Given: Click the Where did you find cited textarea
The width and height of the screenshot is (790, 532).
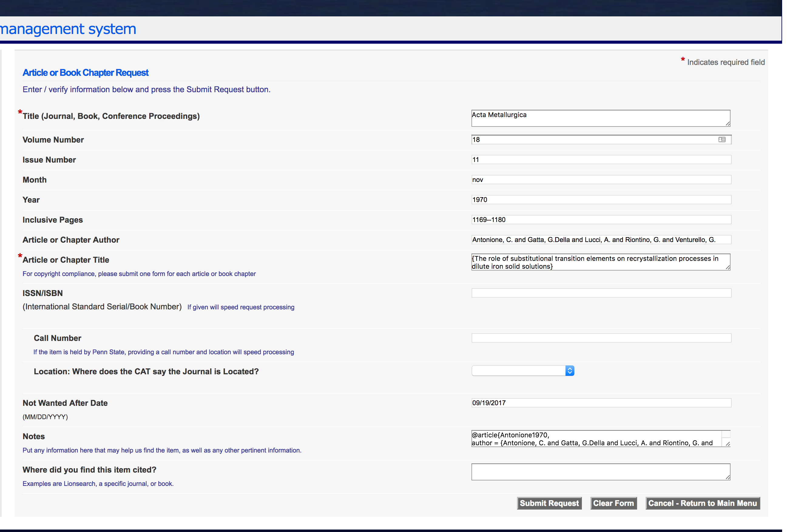Looking at the screenshot, I should pos(601,472).
